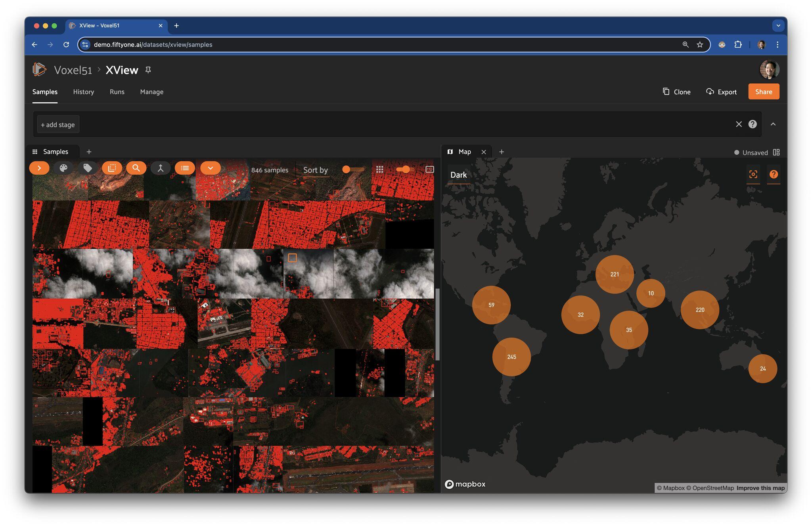The height and width of the screenshot is (526, 812).
Task: Open Chrome extensions puzzle icon
Action: pyautogui.click(x=738, y=45)
